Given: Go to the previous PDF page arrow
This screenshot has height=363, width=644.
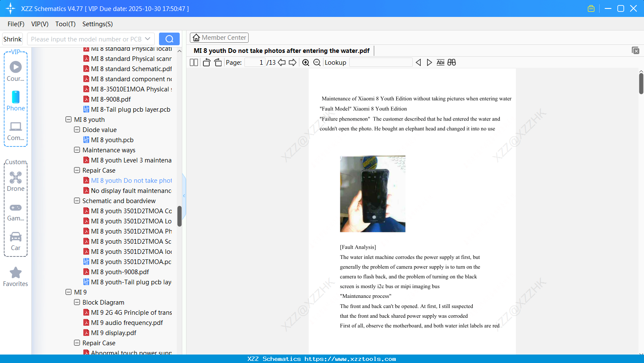Looking at the screenshot, I should (x=282, y=63).
